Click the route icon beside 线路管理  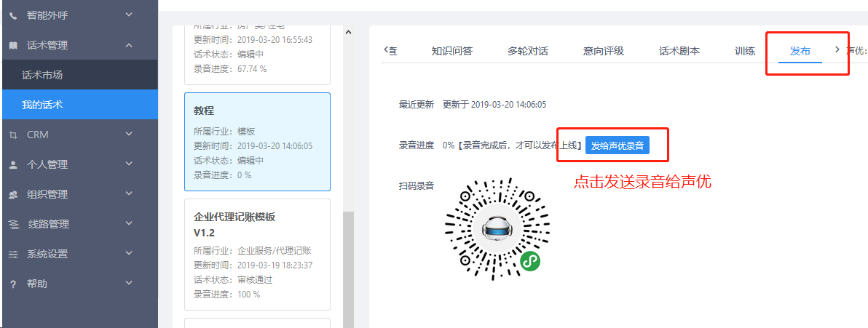point(13,225)
